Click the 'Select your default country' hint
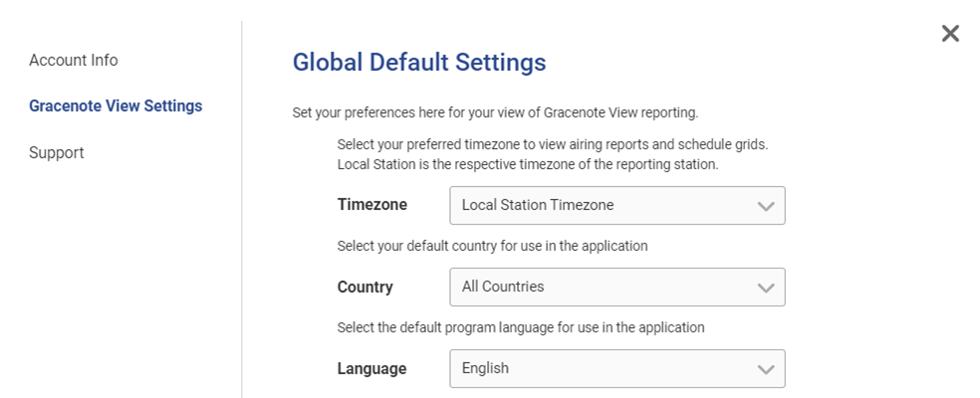 click(x=493, y=246)
